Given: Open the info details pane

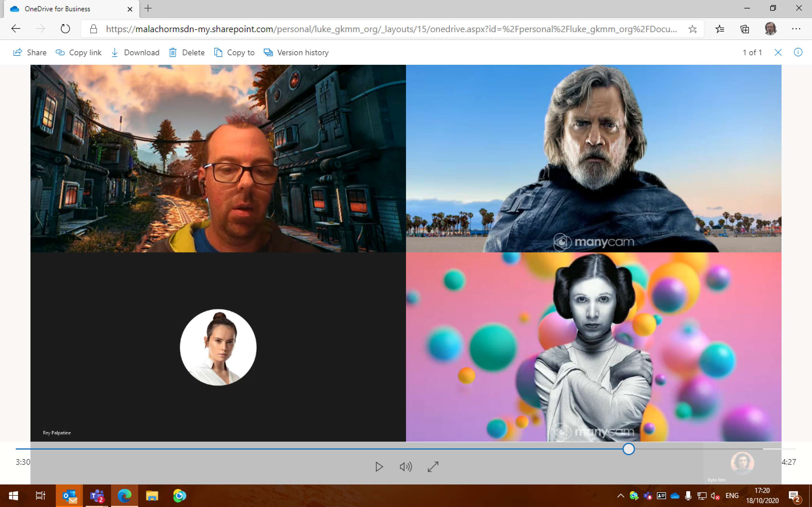Looking at the screenshot, I should point(798,52).
